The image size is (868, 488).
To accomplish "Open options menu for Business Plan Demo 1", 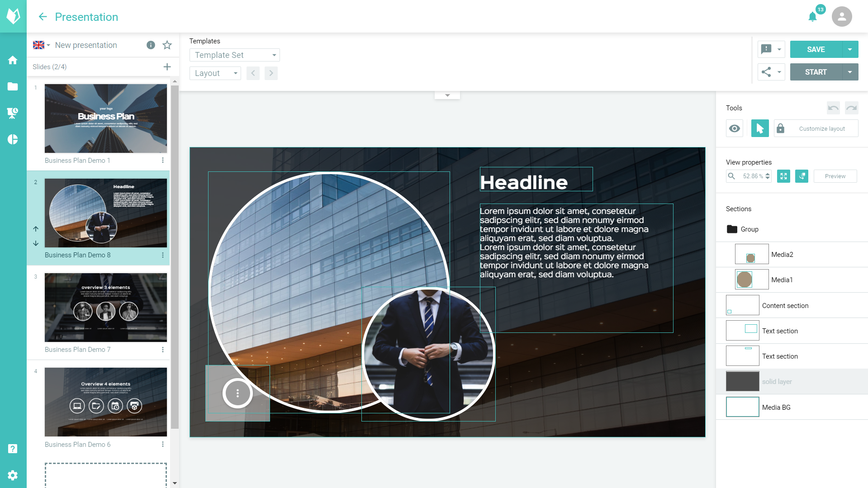I will point(163,161).
